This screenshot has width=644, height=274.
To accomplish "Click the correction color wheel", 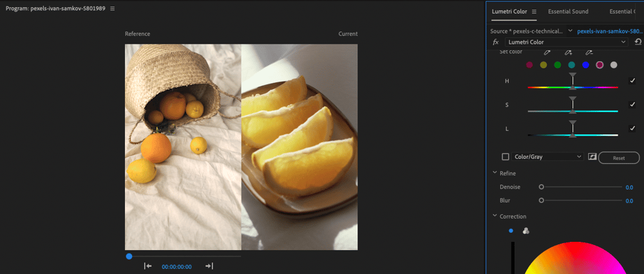I will pos(575,258).
